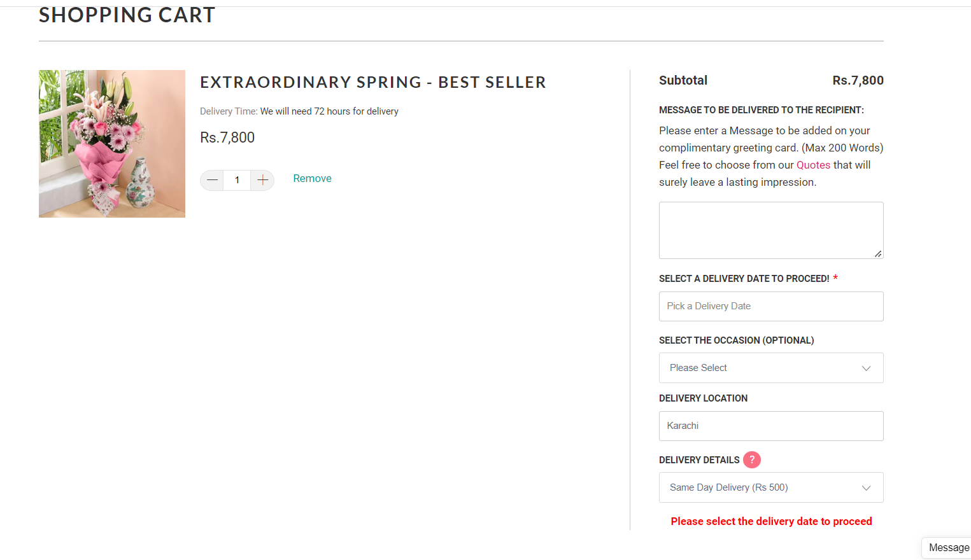Open the flower bouquet product thumbnail
Image resolution: width=971 pixels, height=560 pixels.
click(x=112, y=144)
